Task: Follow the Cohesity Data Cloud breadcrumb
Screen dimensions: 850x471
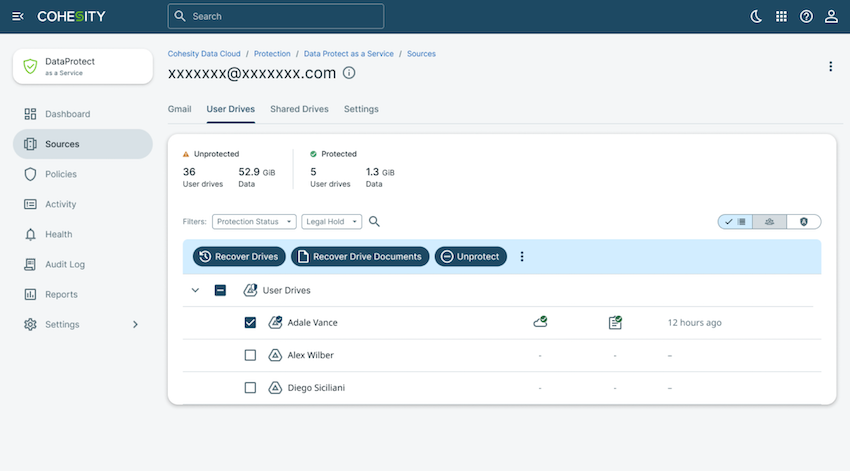Action: pos(204,54)
